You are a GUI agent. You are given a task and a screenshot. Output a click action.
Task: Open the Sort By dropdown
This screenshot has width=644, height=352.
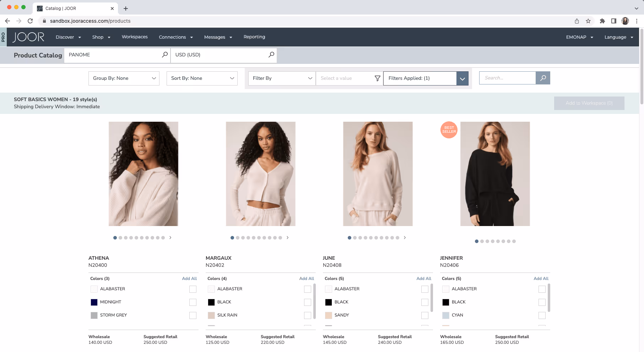tap(202, 78)
